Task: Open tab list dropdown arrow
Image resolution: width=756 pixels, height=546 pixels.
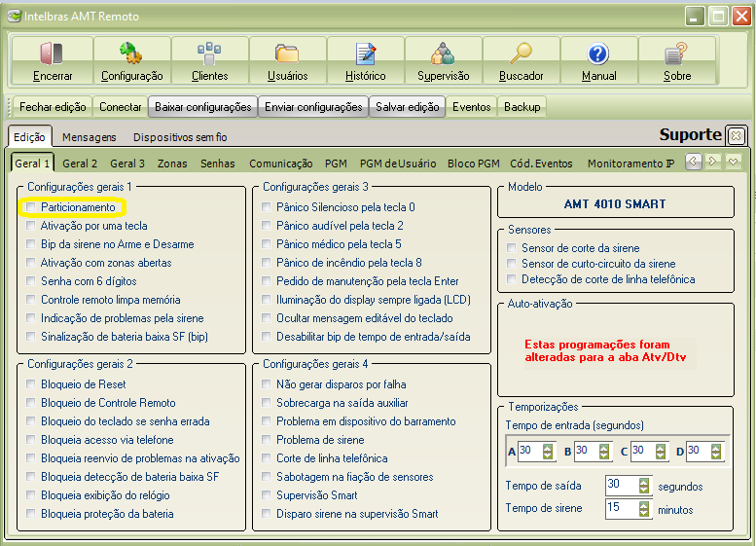Action: coord(734,162)
